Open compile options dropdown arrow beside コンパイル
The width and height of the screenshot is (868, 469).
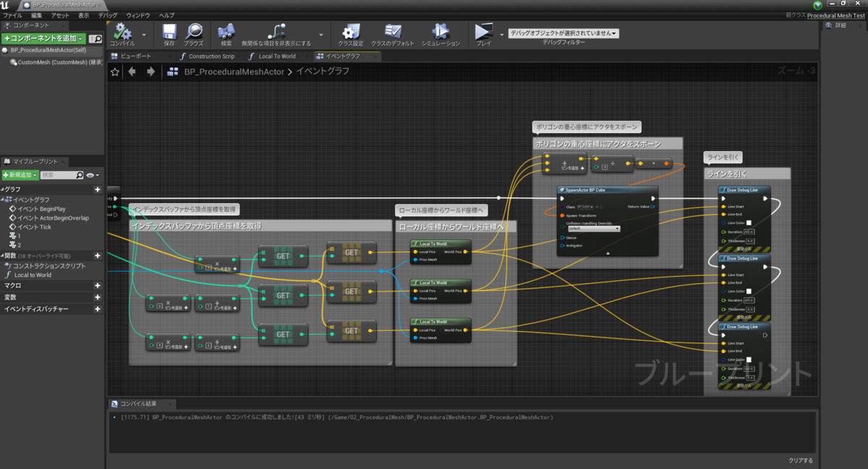click(x=143, y=33)
